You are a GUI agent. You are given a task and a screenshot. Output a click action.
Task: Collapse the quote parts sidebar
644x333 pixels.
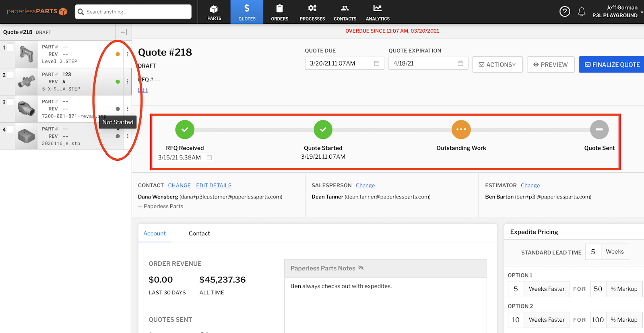(124, 32)
